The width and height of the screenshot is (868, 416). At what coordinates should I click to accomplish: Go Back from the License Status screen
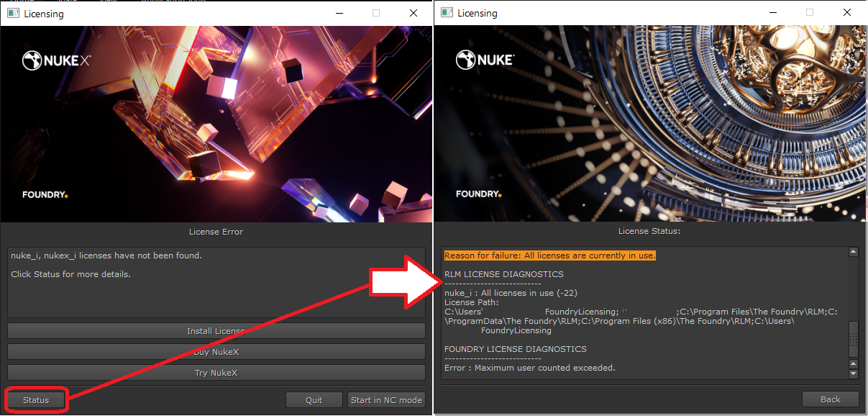[x=830, y=399]
